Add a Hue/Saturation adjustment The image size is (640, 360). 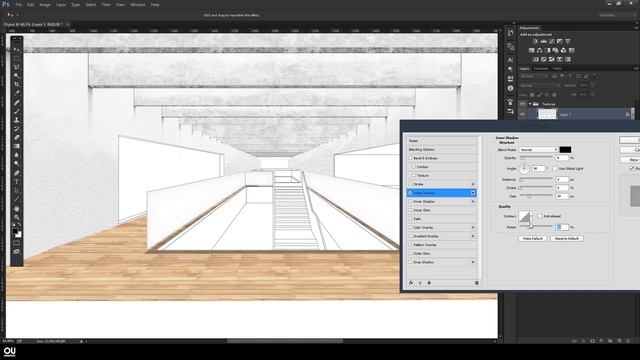[x=531, y=50]
